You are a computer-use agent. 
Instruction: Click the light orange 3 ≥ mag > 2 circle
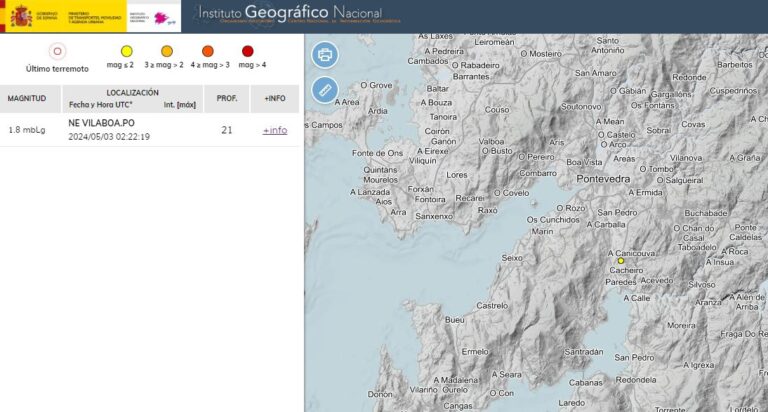167,51
